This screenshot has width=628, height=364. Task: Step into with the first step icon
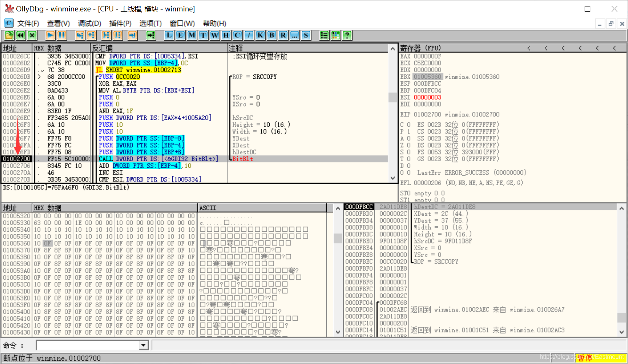(79, 35)
